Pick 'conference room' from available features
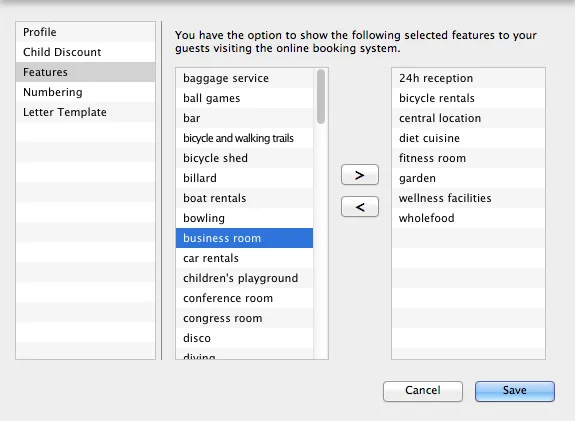Screen dimensions: 575x421 244,298
